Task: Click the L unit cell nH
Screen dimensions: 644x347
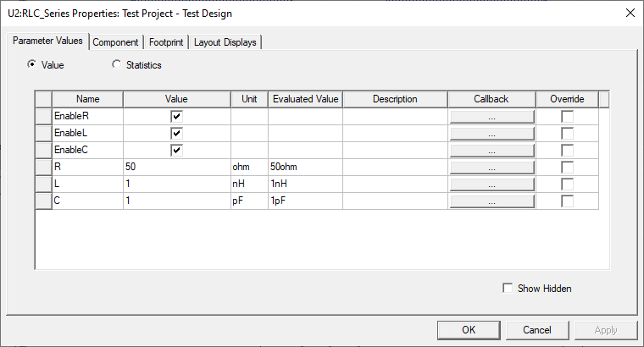Action: click(x=249, y=185)
